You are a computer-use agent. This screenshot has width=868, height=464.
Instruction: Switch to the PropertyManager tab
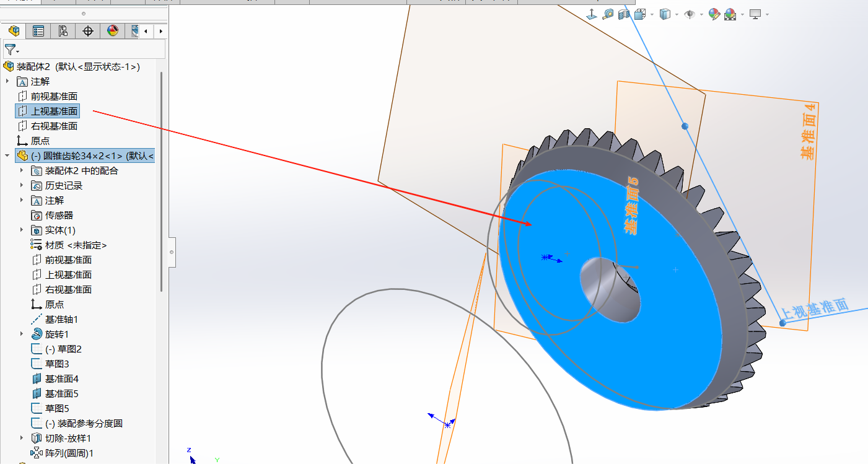[38, 31]
